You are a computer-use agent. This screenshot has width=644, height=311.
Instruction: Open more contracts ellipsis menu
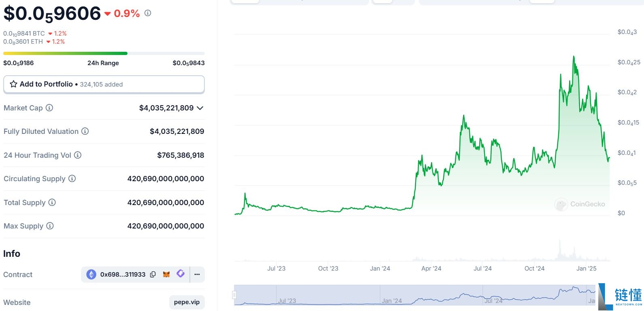click(197, 274)
